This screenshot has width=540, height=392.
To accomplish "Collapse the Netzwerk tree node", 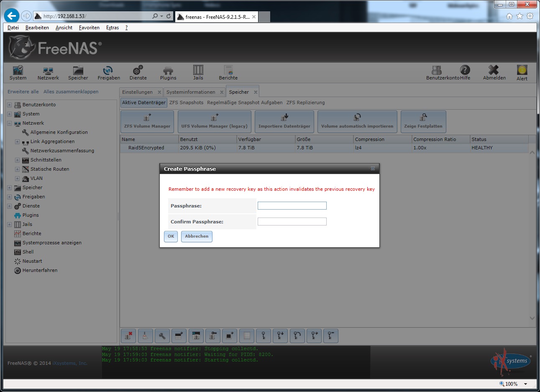I will tap(9, 123).
